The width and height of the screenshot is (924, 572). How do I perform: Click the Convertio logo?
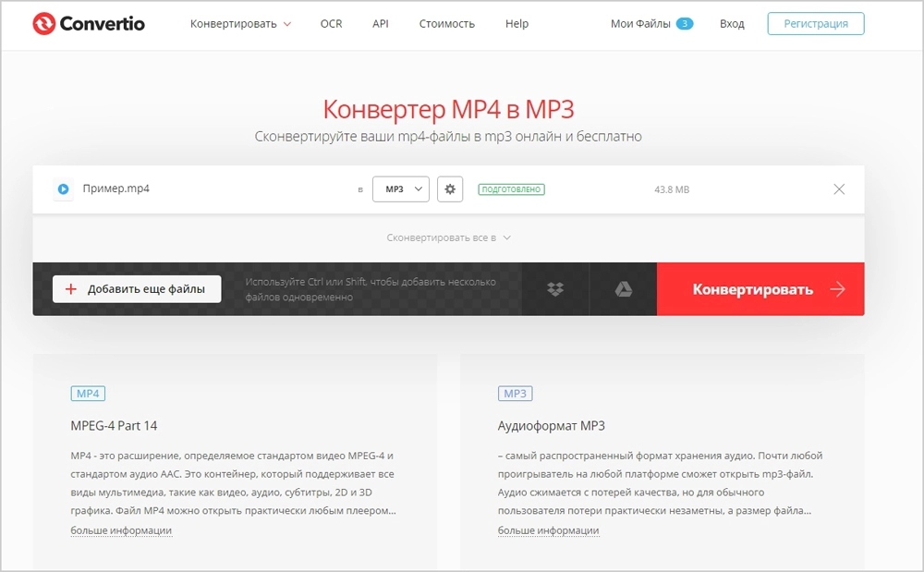point(89,23)
